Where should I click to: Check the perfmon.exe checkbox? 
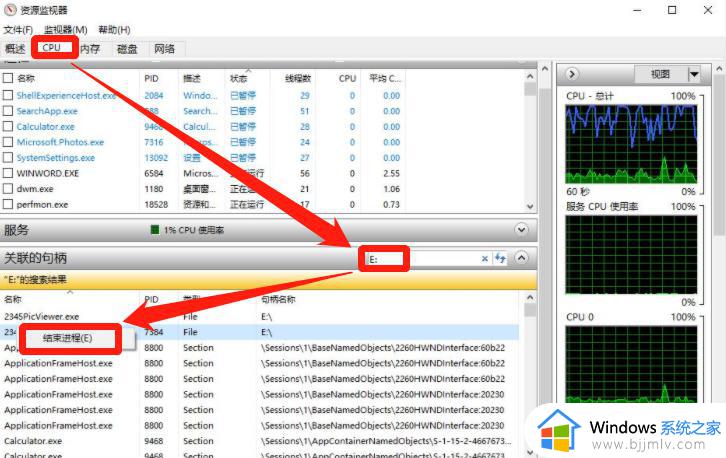click(x=7, y=204)
